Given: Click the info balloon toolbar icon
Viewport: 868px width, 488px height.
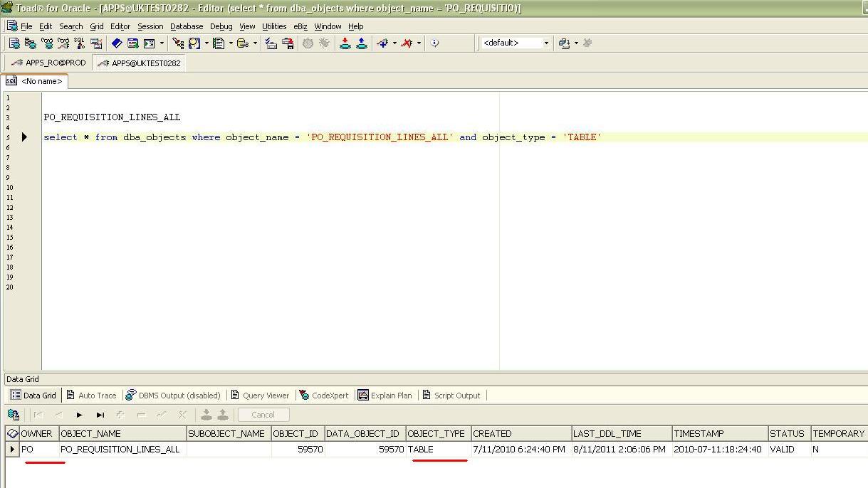Looking at the screenshot, I should pyautogui.click(x=434, y=43).
